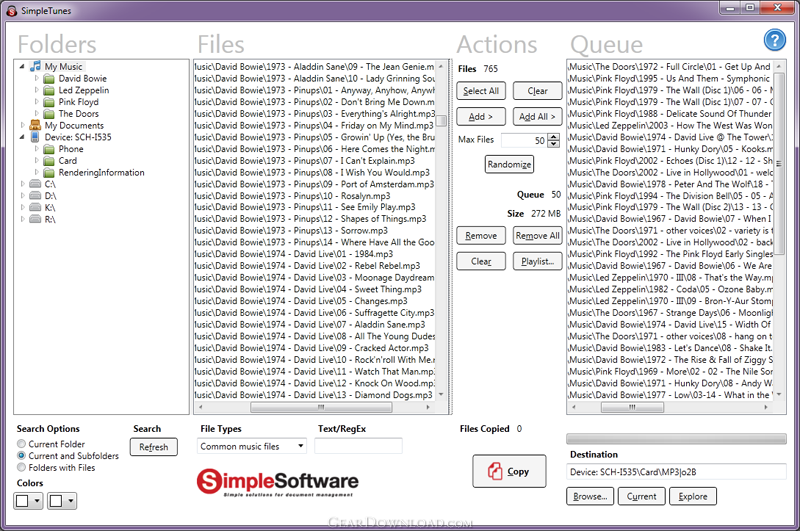The width and height of the screenshot is (800, 531).
Task: Click the Max Files number field
Action: click(524, 140)
